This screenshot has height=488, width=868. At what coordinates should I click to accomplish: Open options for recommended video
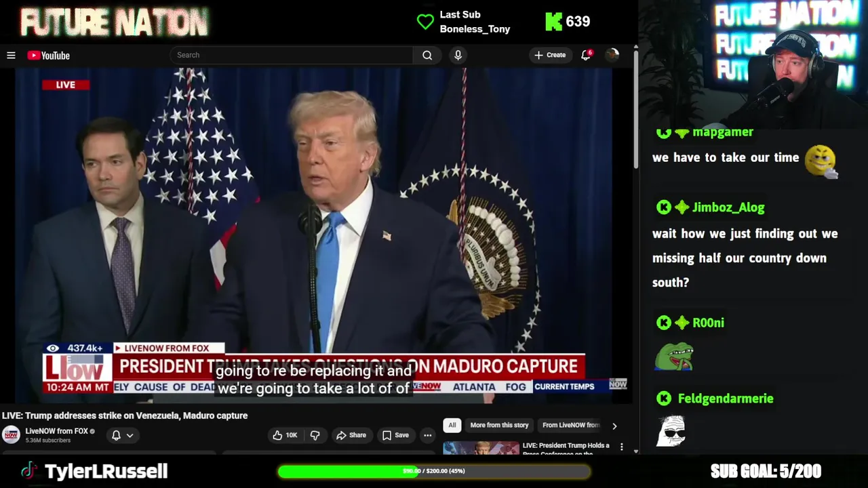[621, 447]
